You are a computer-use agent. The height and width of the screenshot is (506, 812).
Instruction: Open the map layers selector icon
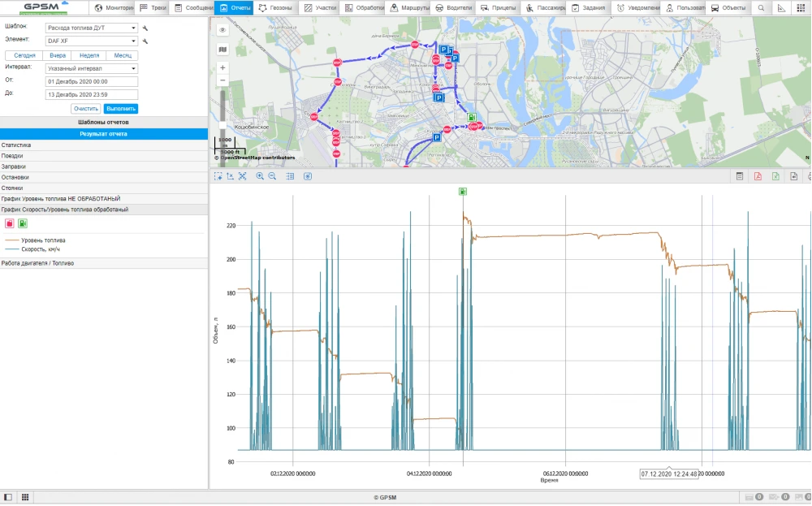tap(222, 50)
